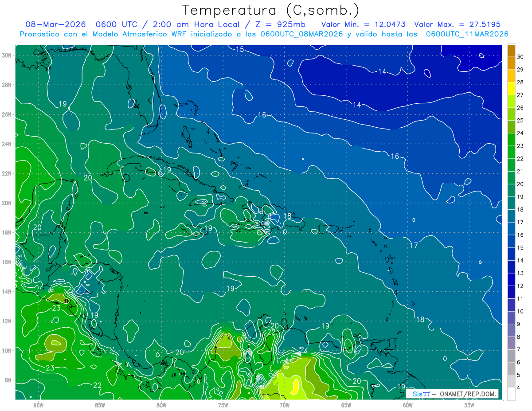The image size is (532, 411).
Task: Click the "18N" latitude axis label
Action: [x=8, y=232]
